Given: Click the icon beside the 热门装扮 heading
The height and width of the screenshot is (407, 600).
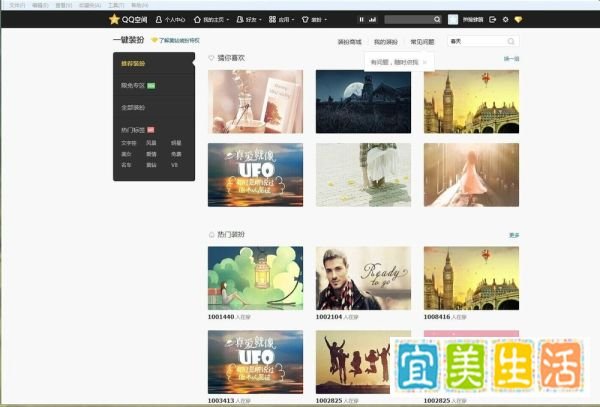Looking at the screenshot, I should (x=211, y=234).
